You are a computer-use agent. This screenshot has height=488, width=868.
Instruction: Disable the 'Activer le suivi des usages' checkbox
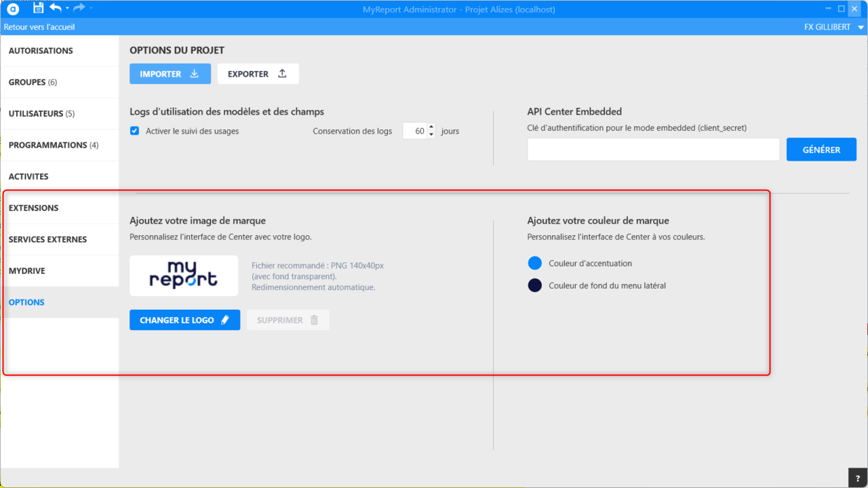coord(134,131)
